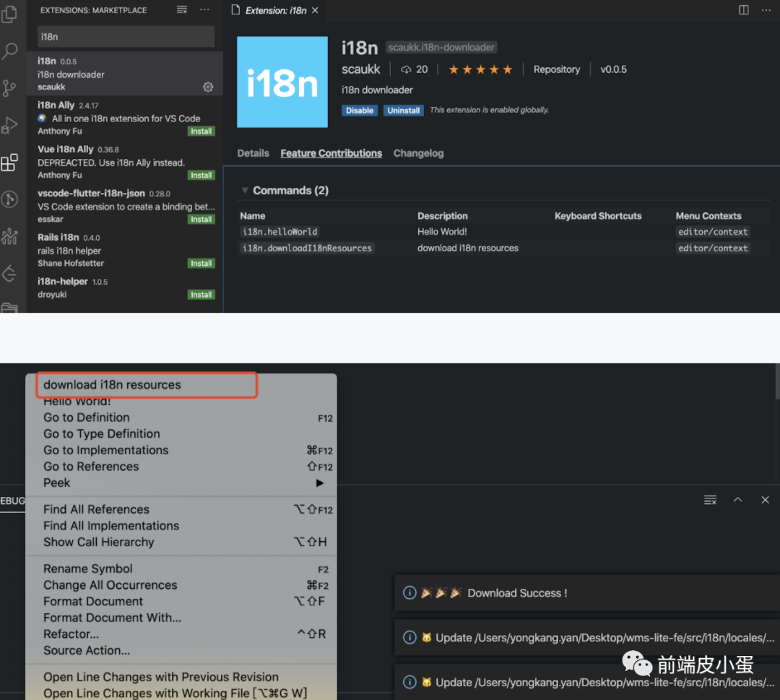
Task: Click info icon on Download Success notification
Action: pos(409,593)
